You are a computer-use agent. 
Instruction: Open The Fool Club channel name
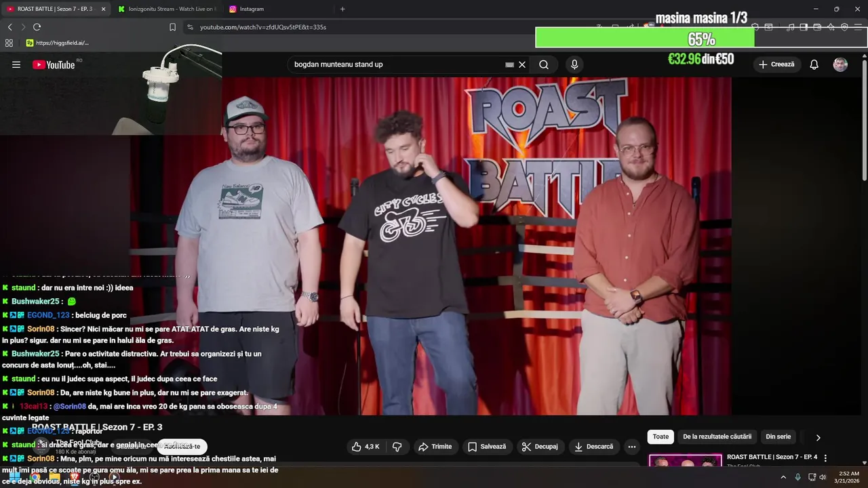tap(79, 443)
